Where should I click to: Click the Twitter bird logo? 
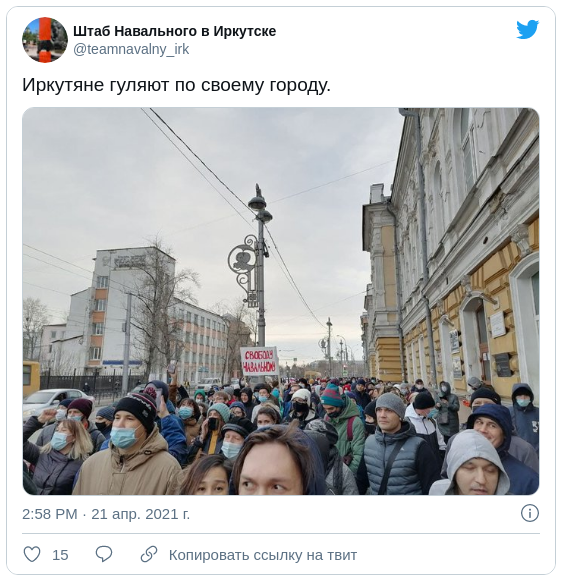tap(528, 29)
